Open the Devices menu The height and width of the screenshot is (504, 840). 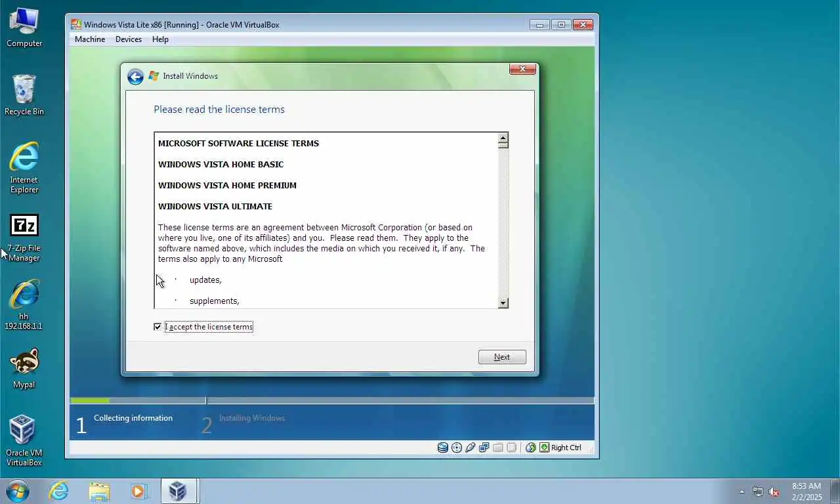click(129, 39)
